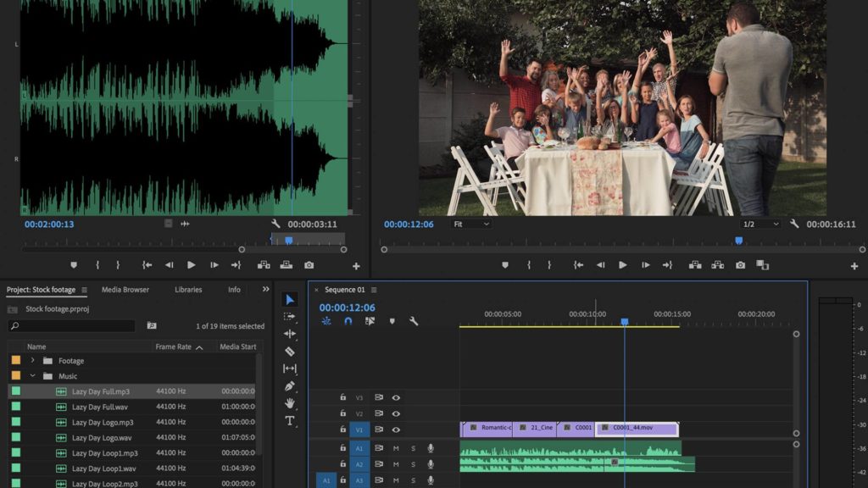Mute audio track A1
Image resolution: width=868 pixels, height=488 pixels.
(396, 448)
